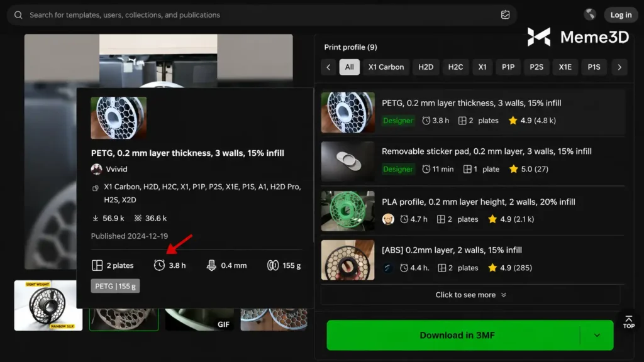Select the PETG 0.2 mm layer thickness profile title

(472, 103)
